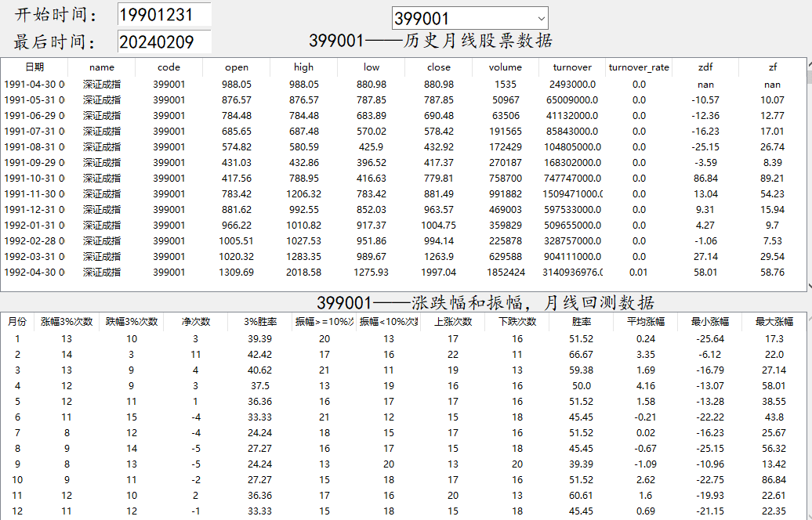Click the 胜率 value 66.67

[x=581, y=355]
